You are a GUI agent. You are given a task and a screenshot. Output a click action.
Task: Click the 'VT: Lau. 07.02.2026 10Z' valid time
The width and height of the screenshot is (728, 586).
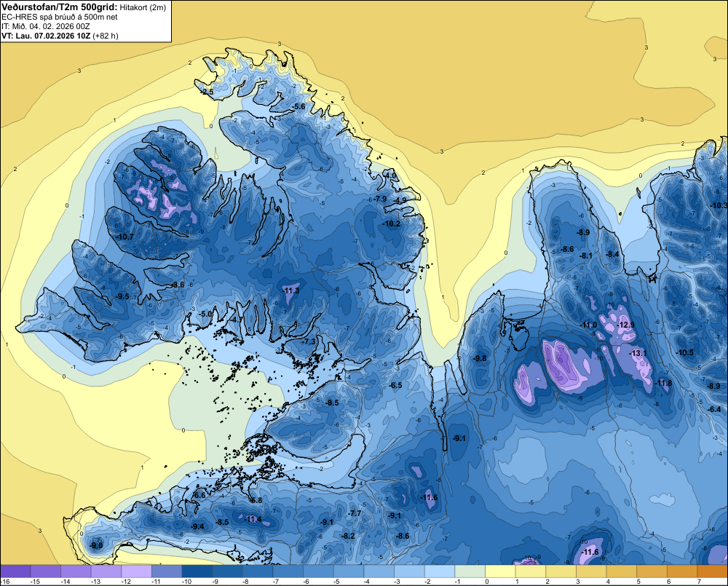[x=46, y=36]
